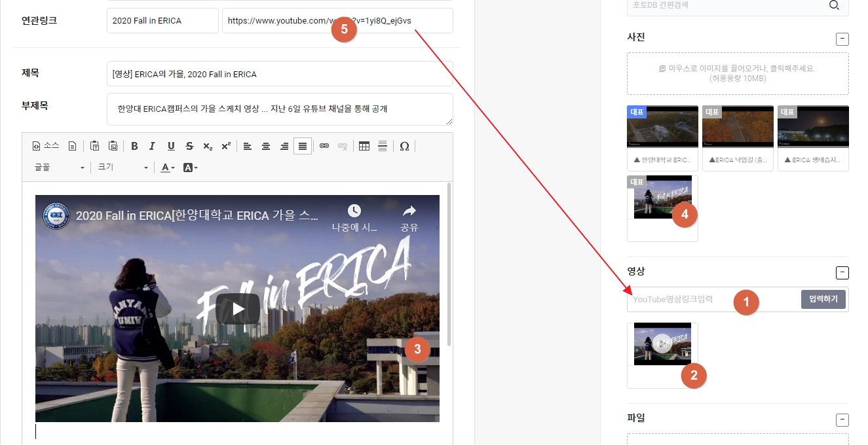The width and height of the screenshot is (868, 445).
Task: Open the 글꼴 font dropdown
Action: point(59,168)
